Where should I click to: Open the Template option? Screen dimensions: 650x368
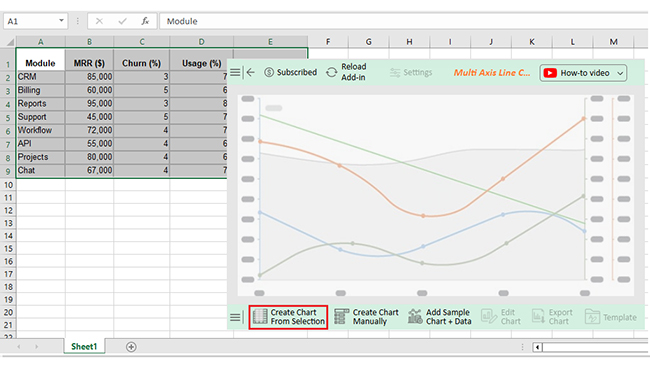(611, 317)
